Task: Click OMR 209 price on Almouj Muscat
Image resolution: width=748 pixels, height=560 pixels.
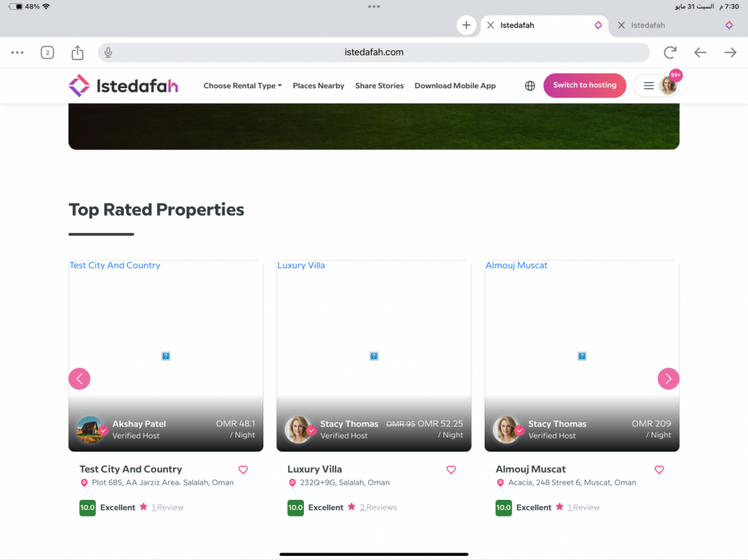Action: tap(651, 423)
